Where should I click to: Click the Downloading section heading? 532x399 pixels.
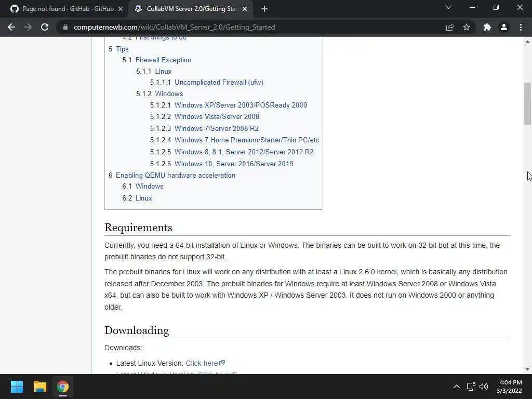[137, 330]
